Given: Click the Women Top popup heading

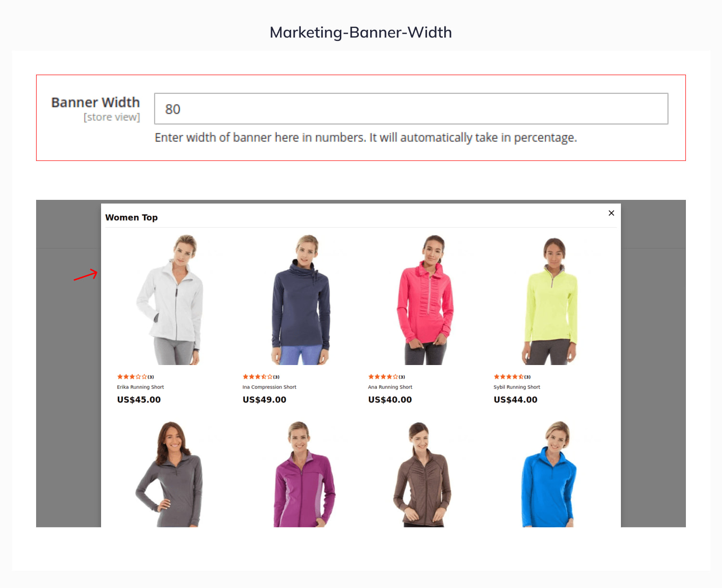Looking at the screenshot, I should coord(131,218).
